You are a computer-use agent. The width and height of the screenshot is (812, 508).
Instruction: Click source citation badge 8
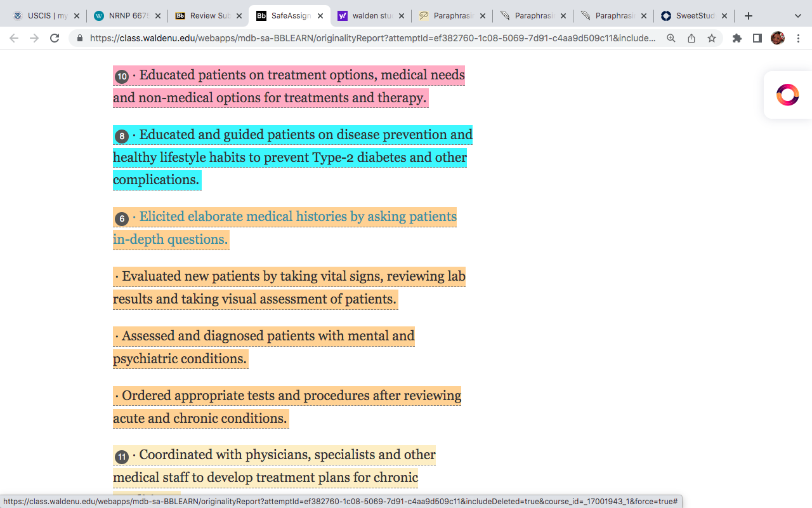122,137
